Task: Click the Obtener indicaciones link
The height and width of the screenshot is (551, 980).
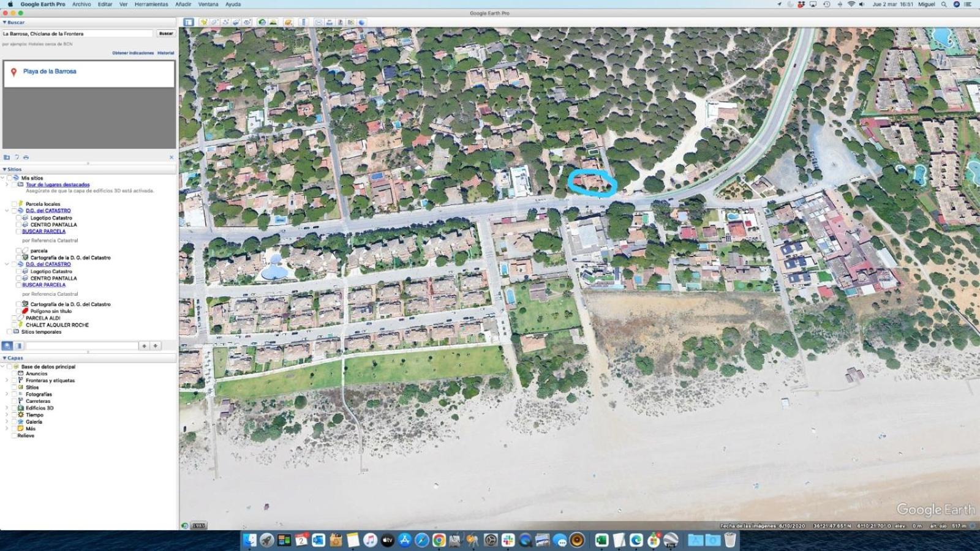Action: click(133, 53)
